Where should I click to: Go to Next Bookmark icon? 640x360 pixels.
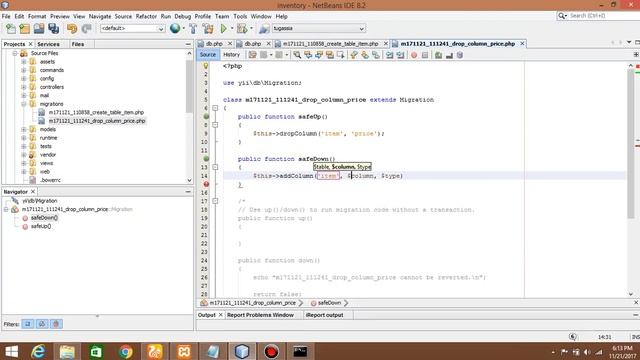pos(364,55)
